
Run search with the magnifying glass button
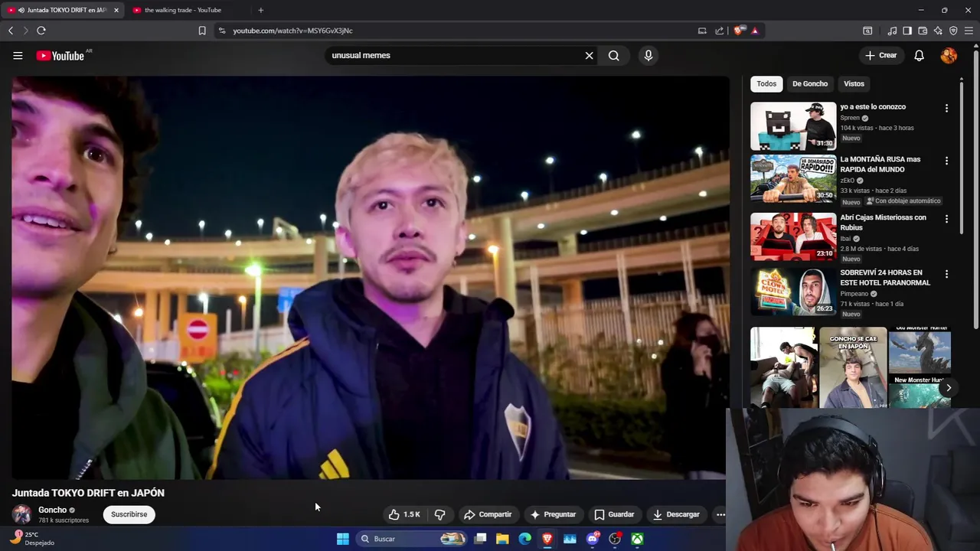[613, 55]
